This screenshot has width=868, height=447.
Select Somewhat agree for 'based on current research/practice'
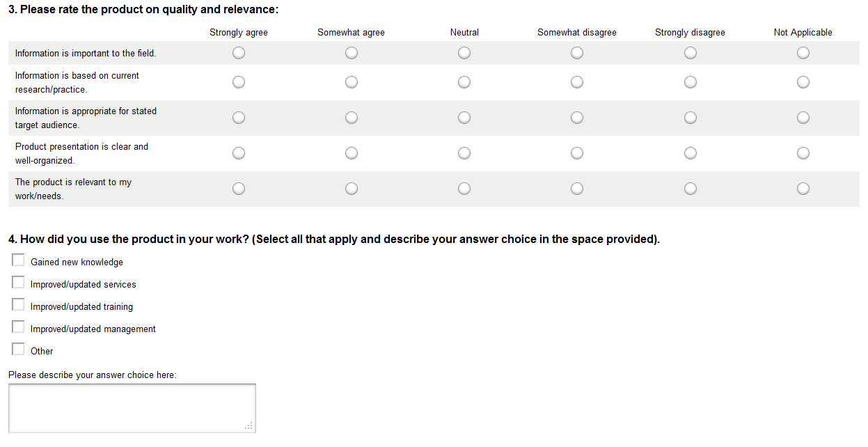[x=352, y=82]
